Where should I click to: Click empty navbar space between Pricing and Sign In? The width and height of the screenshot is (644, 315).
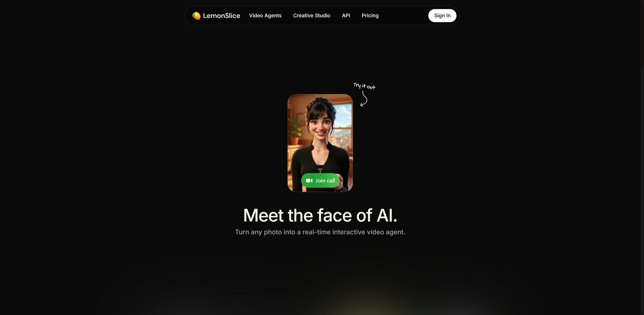403,15
